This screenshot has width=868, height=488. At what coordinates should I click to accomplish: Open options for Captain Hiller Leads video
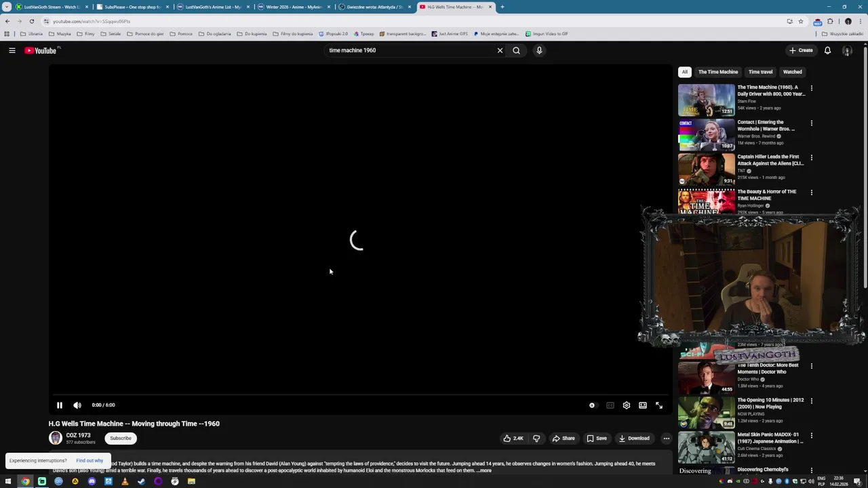tap(811, 158)
